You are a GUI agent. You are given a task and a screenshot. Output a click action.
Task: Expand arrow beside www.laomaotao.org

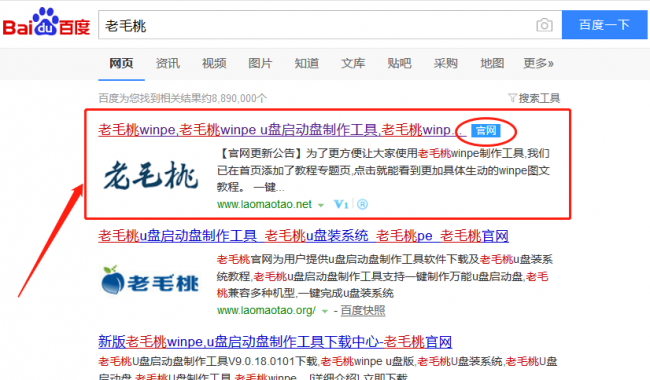325,311
